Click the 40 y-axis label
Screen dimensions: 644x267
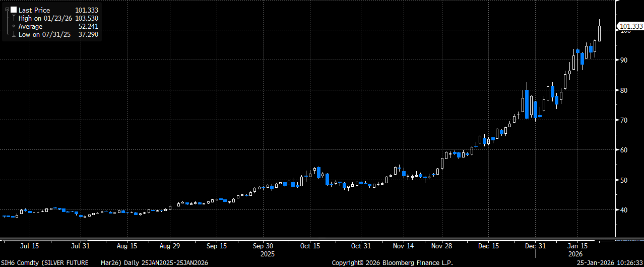[x=624, y=210]
